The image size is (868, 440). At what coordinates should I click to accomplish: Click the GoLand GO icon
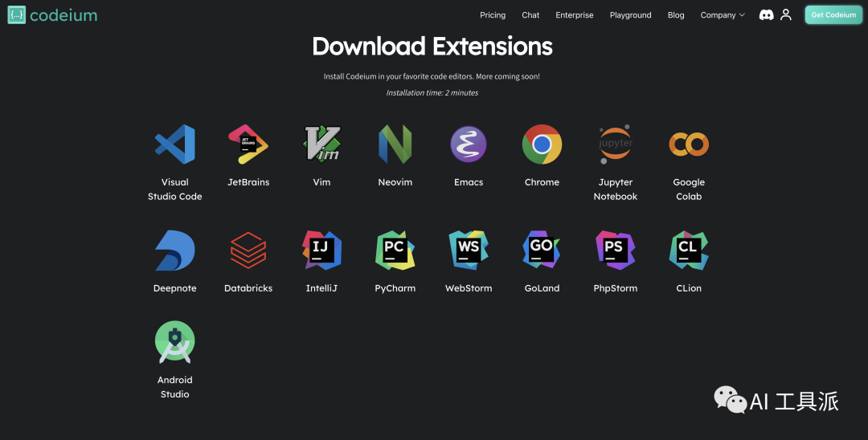542,251
